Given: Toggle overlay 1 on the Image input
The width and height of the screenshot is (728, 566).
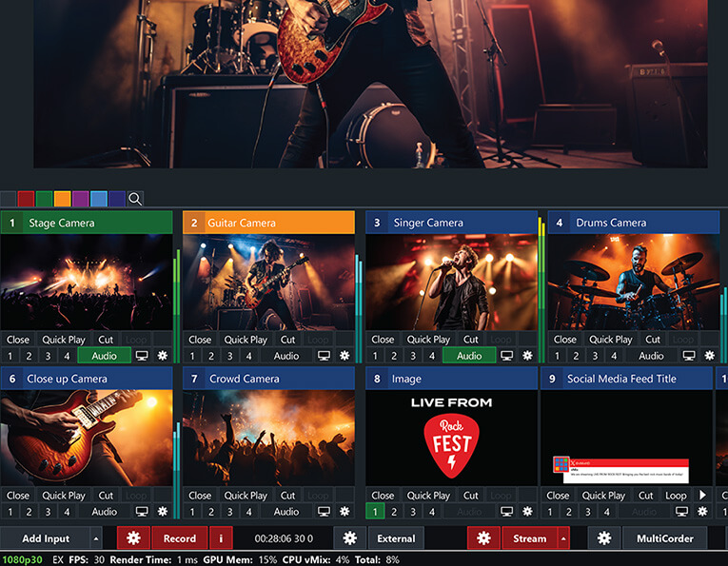Looking at the screenshot, I should pos(375,512).
